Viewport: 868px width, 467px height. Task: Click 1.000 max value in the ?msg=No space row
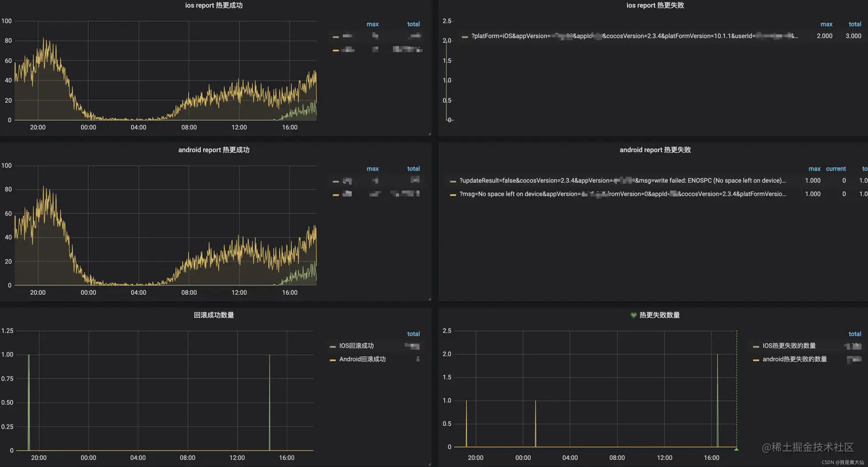click(x=812, y=194)
